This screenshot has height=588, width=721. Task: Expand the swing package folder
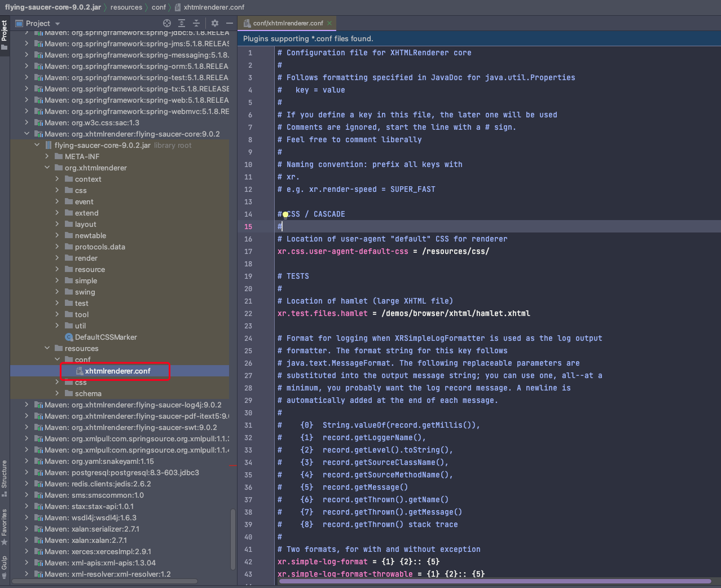coord(57,292)
